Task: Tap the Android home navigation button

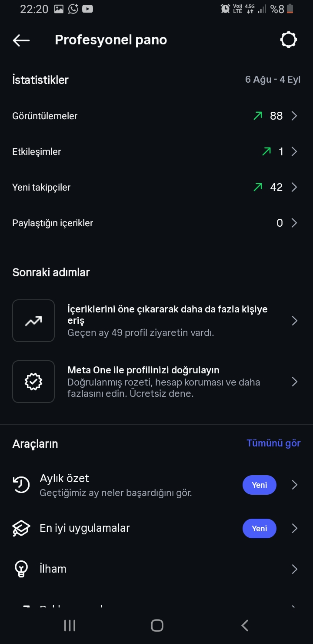Action: 157,625
